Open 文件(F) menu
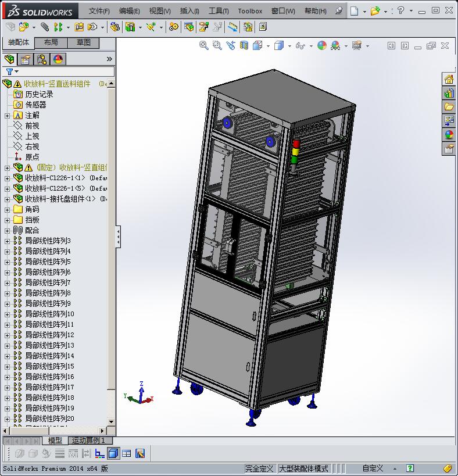The image size is (458, 476). [x=99, y=11]
